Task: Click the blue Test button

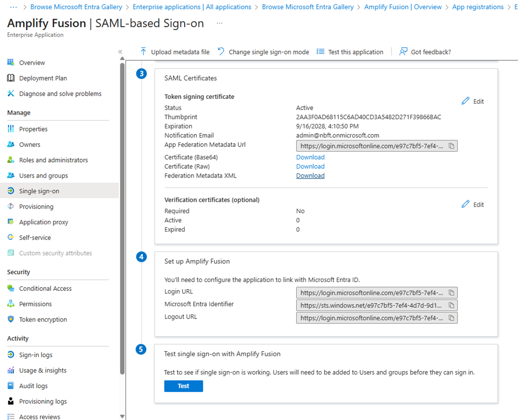Action: [x=183, y=386]
